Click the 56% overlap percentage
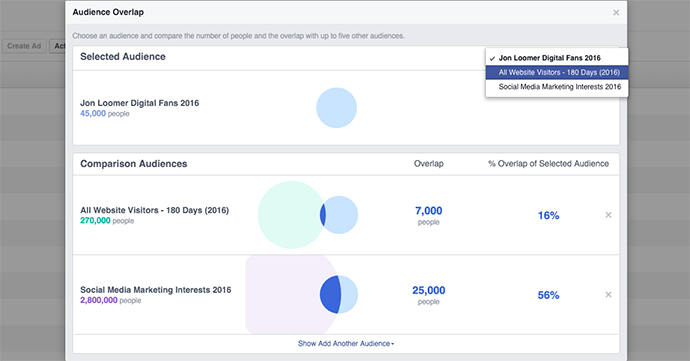 coord(548,295)
